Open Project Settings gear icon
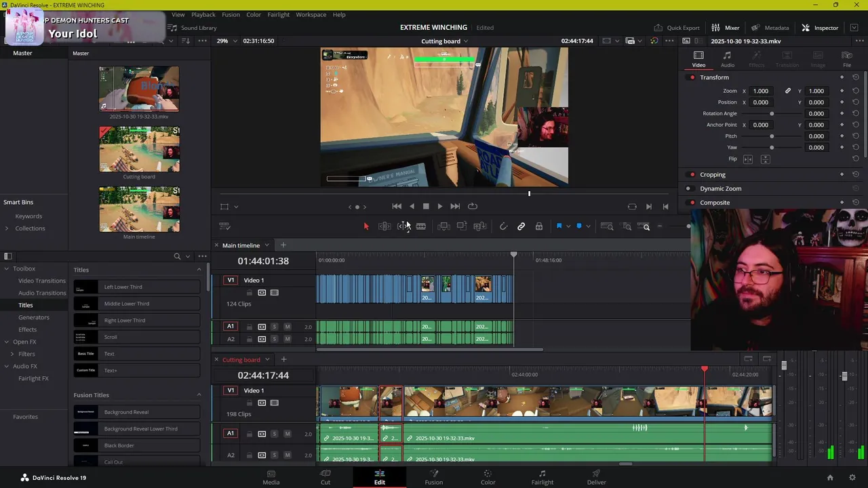Screen dimensions: 868x488 (x=852, y=478)
